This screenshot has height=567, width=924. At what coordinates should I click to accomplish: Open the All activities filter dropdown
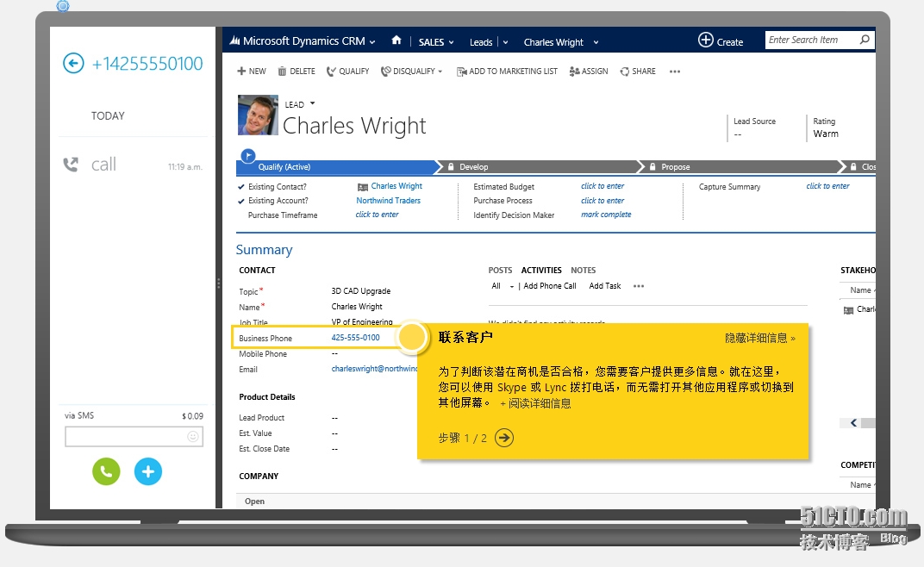click(503, 286)
